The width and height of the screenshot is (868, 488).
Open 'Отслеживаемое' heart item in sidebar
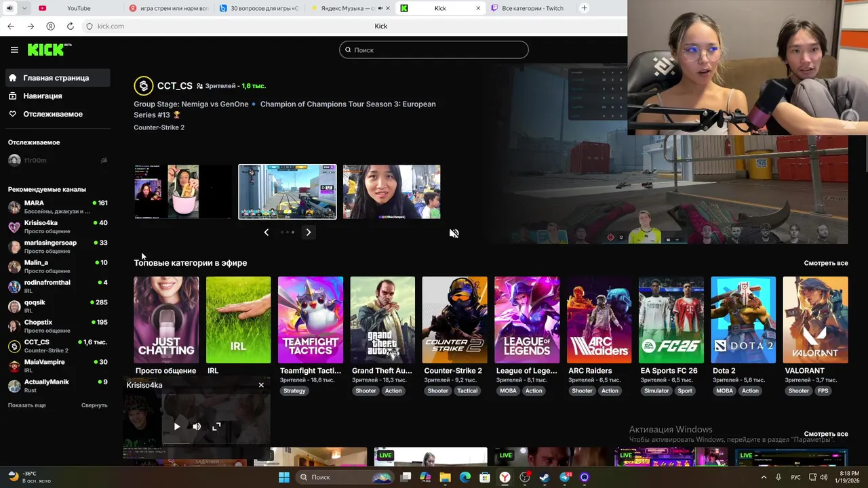click(58, 114)
